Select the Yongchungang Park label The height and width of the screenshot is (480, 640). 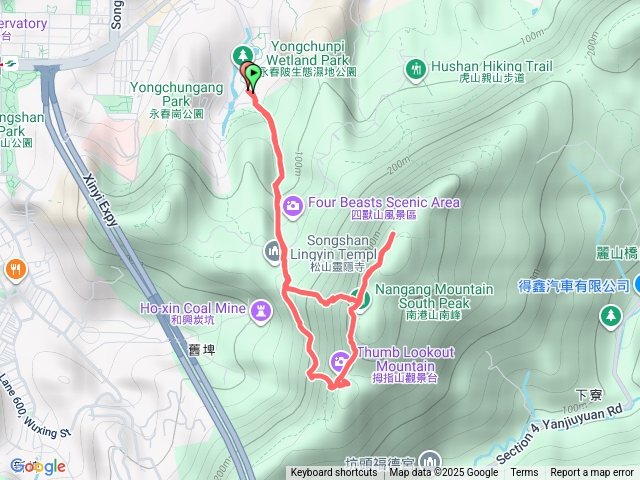176,100
